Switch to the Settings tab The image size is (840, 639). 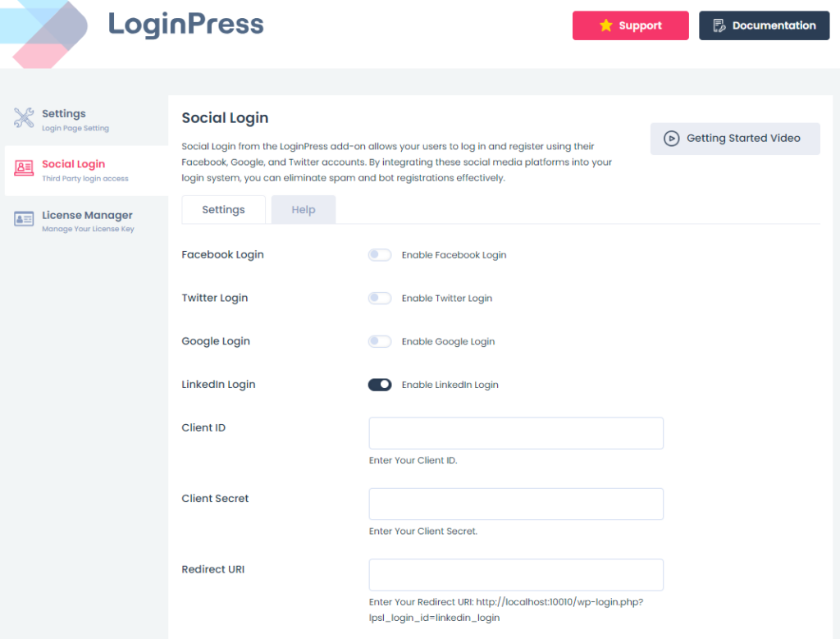tap(223, 209)
